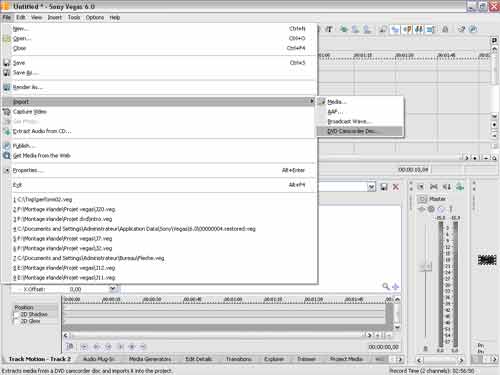This screenshot has height=375, width=500.
Task: Choose Save As from the File menu
Action: tap(159, 73)
